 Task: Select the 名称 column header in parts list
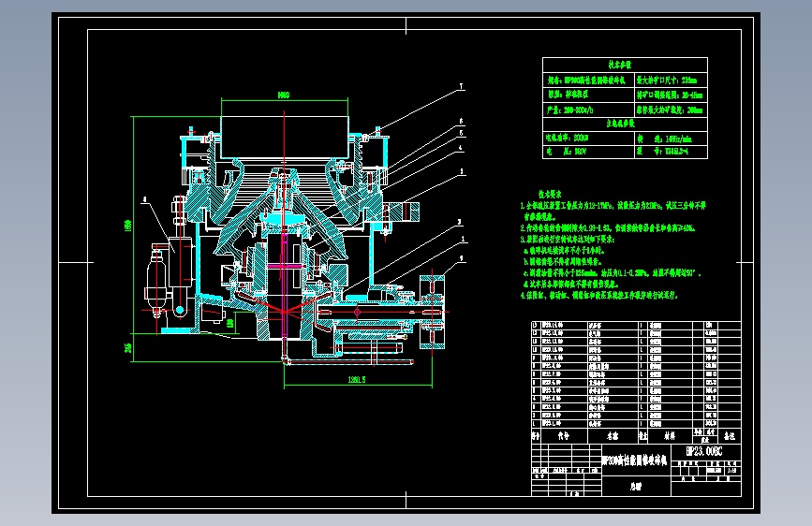coord(613,436)
